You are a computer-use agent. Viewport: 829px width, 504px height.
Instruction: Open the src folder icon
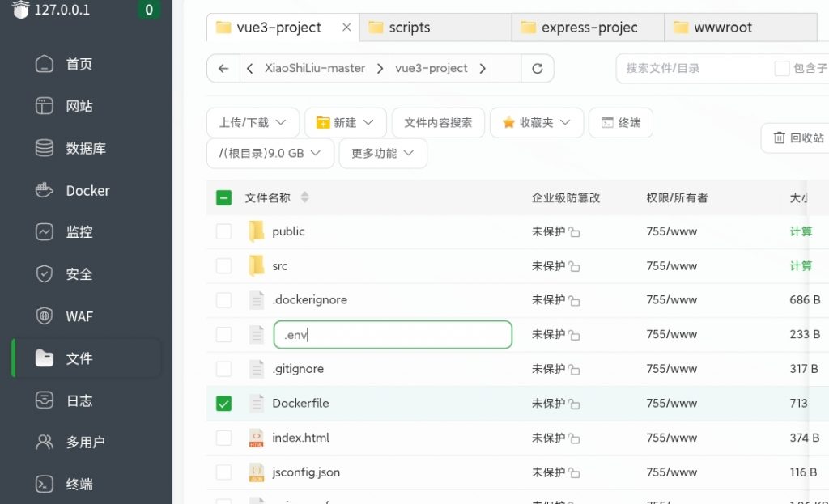coord(257,265)
